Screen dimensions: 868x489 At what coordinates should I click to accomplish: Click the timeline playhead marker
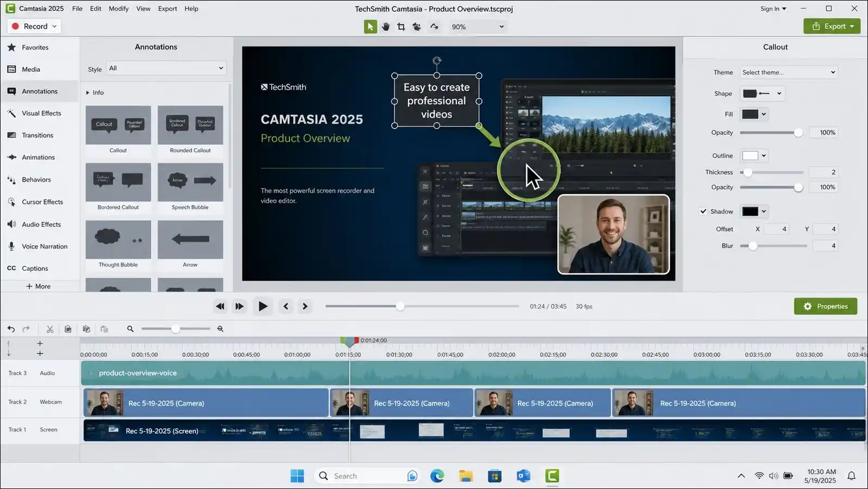pyautogui.click(x=349, y=341)
